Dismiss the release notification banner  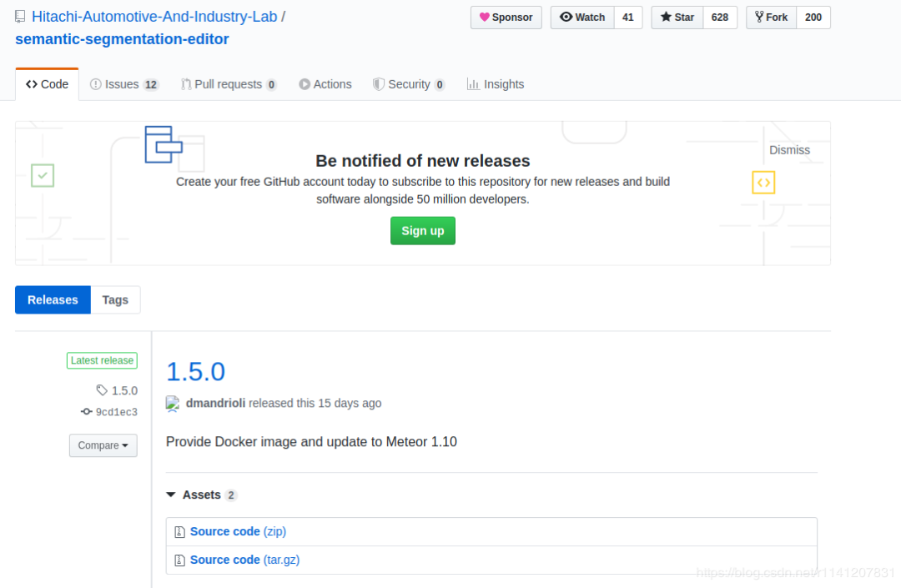pos(789,150)
